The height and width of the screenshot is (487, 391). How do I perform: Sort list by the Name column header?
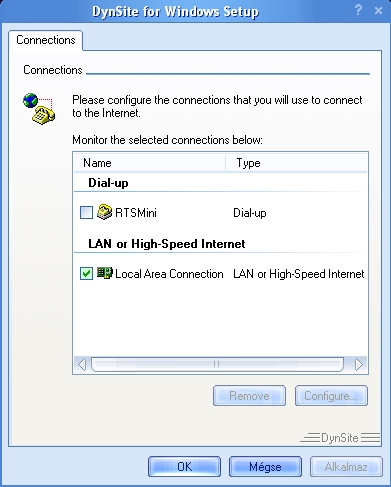150,163
